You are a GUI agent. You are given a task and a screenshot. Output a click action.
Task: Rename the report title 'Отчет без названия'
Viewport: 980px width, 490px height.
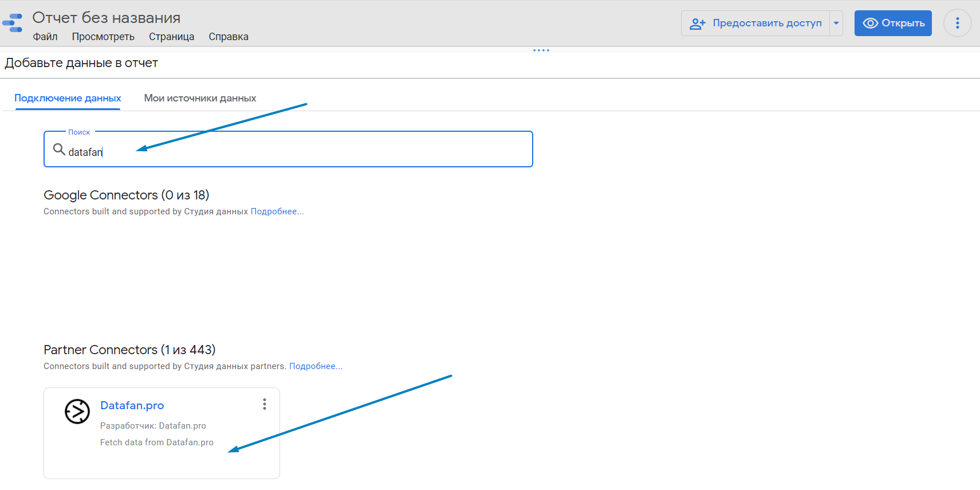(106, 18)
